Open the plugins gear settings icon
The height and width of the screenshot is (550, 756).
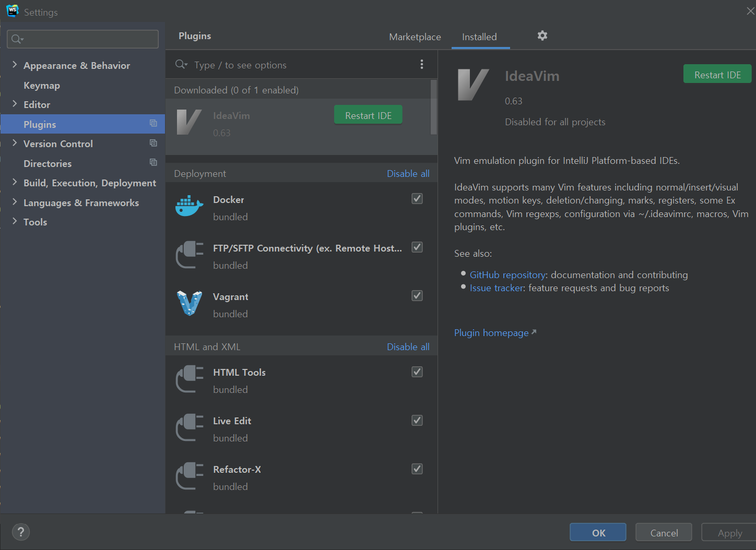pyautogui.click(x=542, y=35)
